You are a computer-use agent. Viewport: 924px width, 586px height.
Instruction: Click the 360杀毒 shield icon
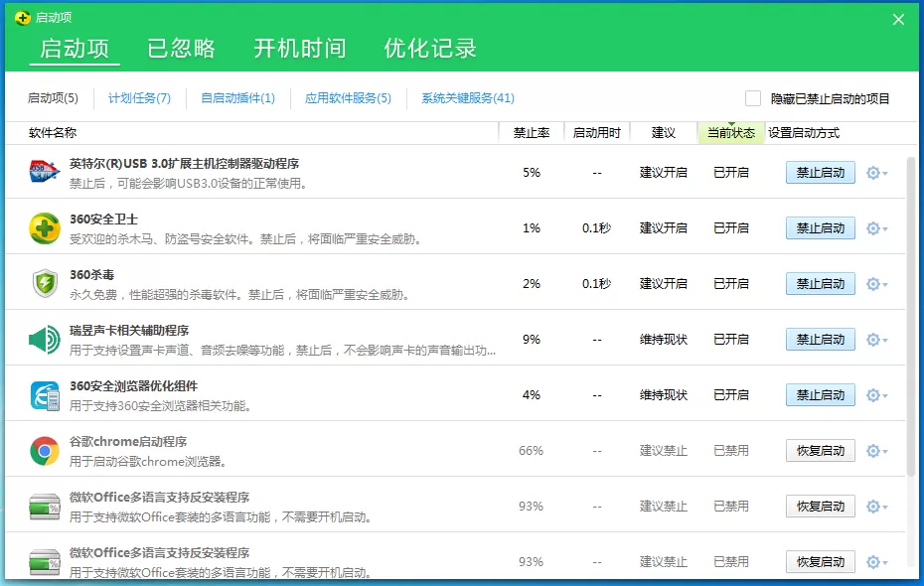45,283
